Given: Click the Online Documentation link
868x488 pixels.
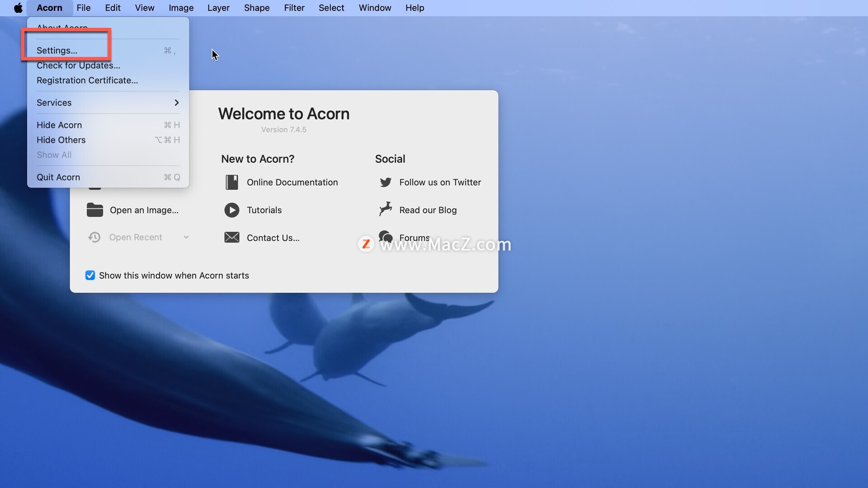Looking at the screenshot, I should click(x=292, y=182).
